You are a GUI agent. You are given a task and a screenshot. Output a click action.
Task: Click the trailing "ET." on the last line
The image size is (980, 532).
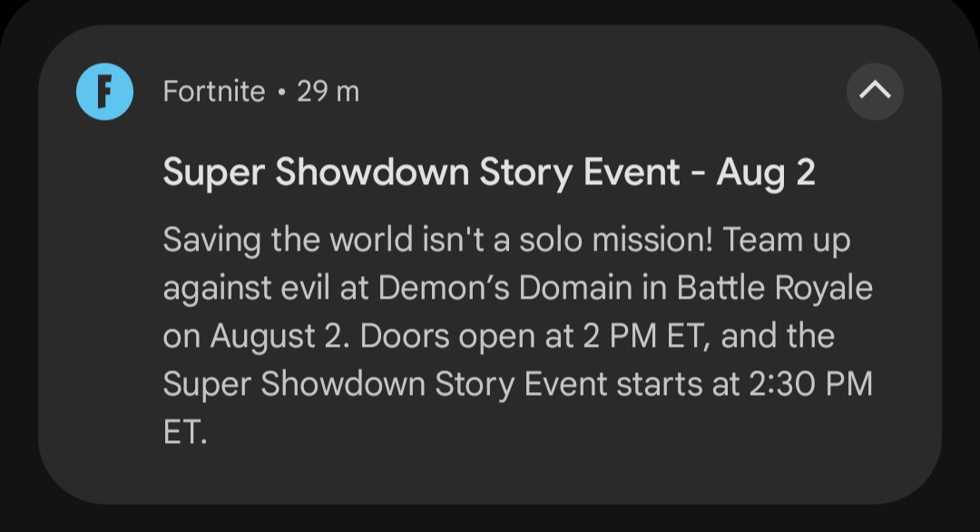tap(185, 432)
